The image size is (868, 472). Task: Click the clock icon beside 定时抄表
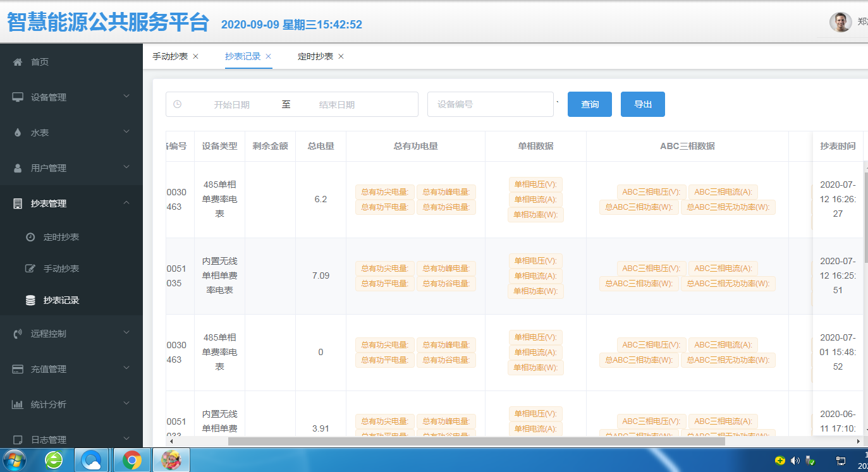30,237
